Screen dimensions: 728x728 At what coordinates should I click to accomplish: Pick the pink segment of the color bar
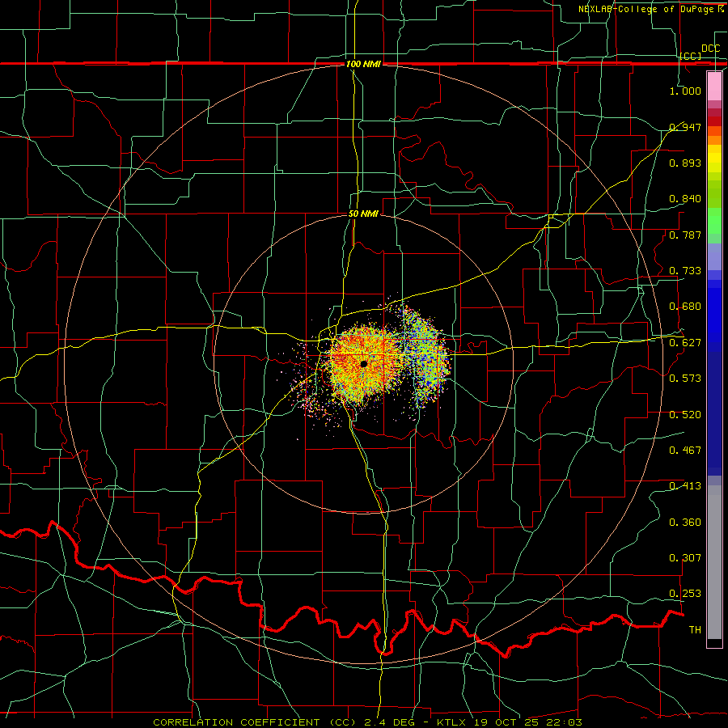coord(714,87)
